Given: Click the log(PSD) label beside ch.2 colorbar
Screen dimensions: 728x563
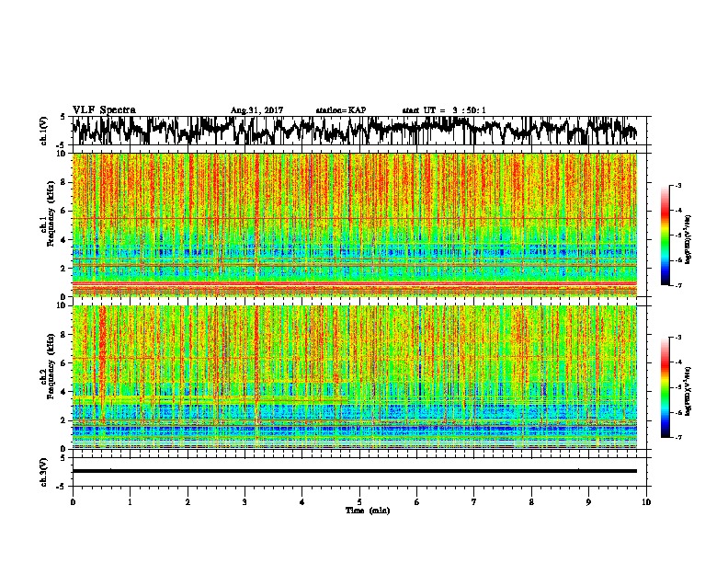Looking at the screenshot, I should [x=689, y=391].
